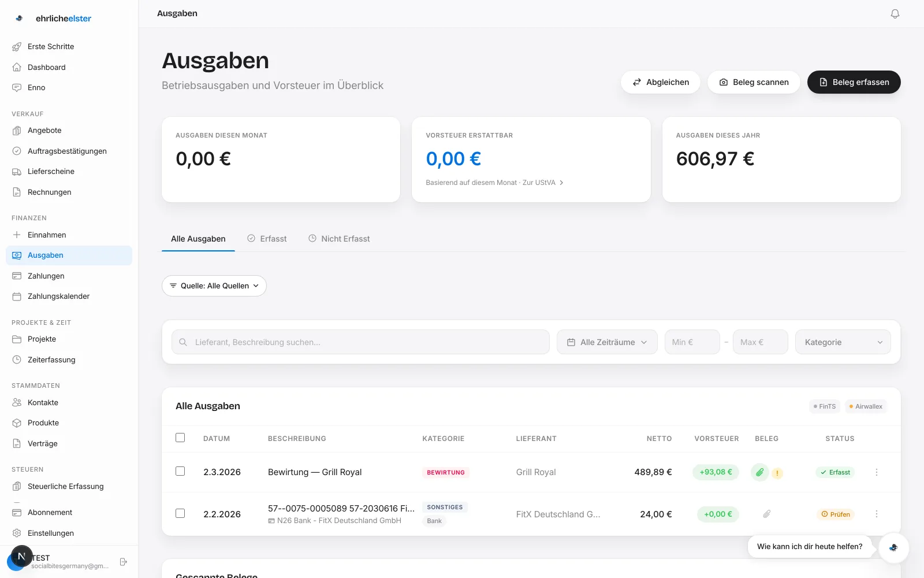Click the Verträge document icon

(17, 443)
